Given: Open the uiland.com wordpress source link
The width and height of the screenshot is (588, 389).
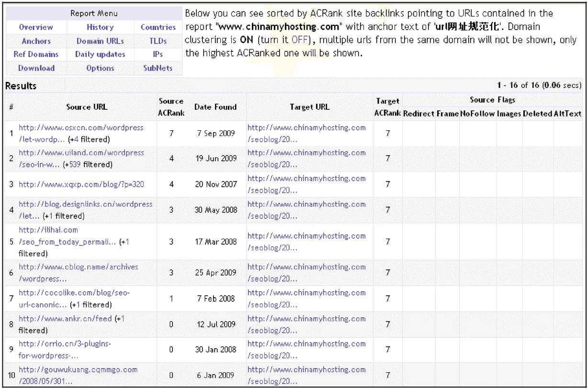Looking at the screenshot, I should (81, 159).
